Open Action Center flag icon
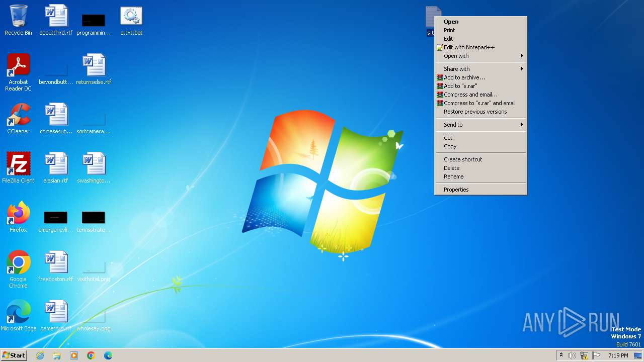 tap(596, 355)
